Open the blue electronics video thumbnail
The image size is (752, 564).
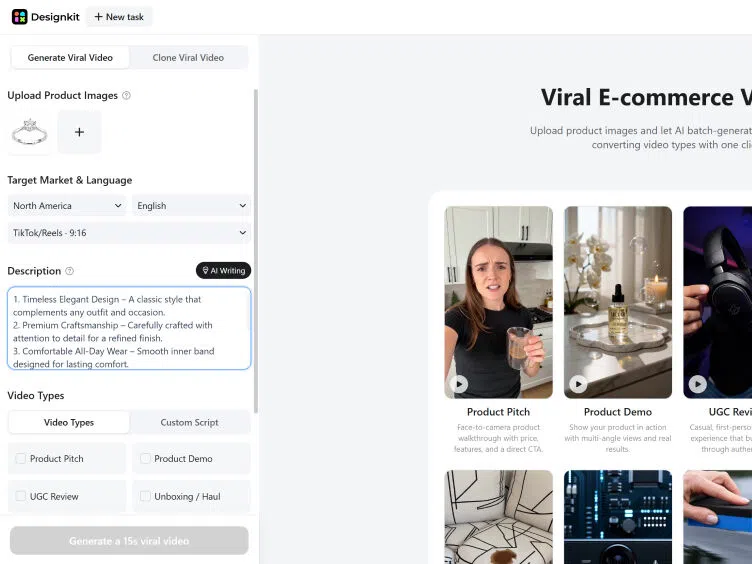[618, 517]
